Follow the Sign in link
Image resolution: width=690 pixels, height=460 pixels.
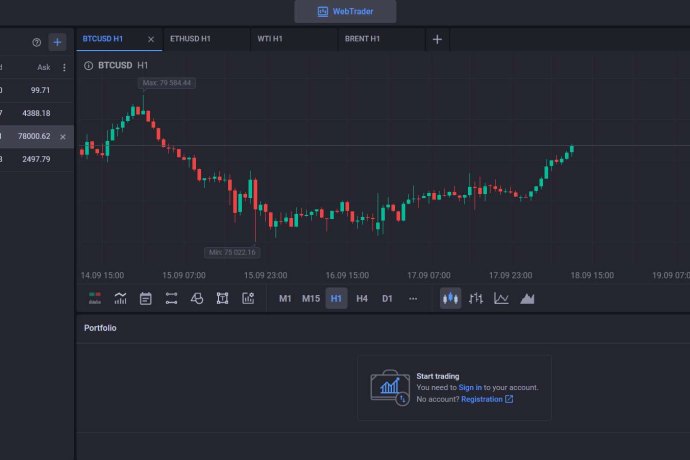coord(470,387)
